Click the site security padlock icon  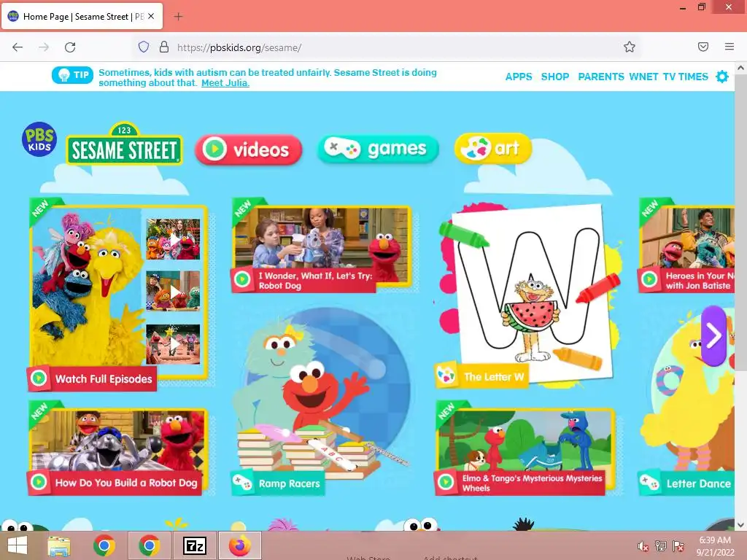click(x=164, y=47)
